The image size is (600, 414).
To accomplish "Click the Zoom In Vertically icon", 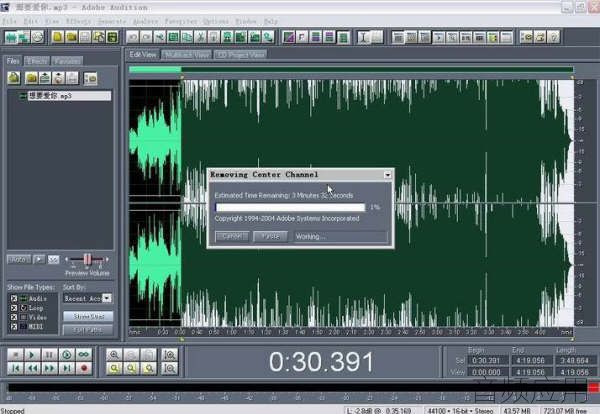I will click(x=170, y=355).
